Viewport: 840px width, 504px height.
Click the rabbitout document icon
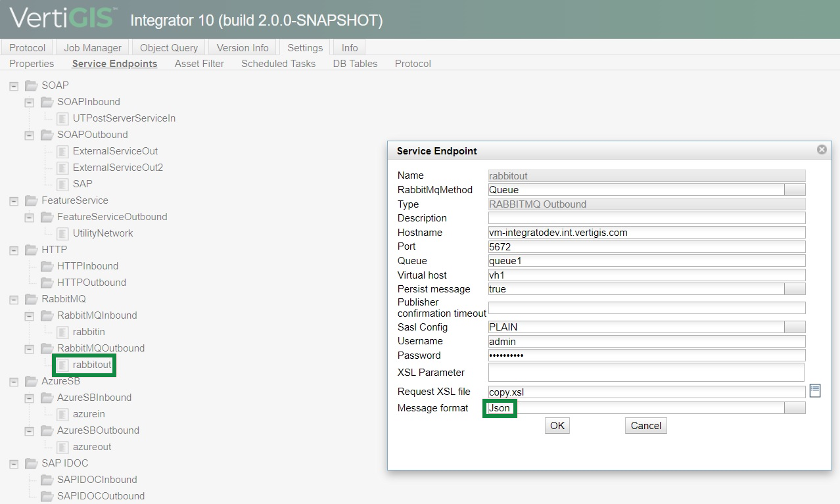[x=62, y=365]
